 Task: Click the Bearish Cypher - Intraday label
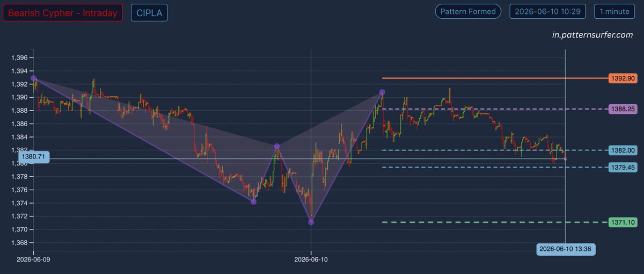coord(63,13)
